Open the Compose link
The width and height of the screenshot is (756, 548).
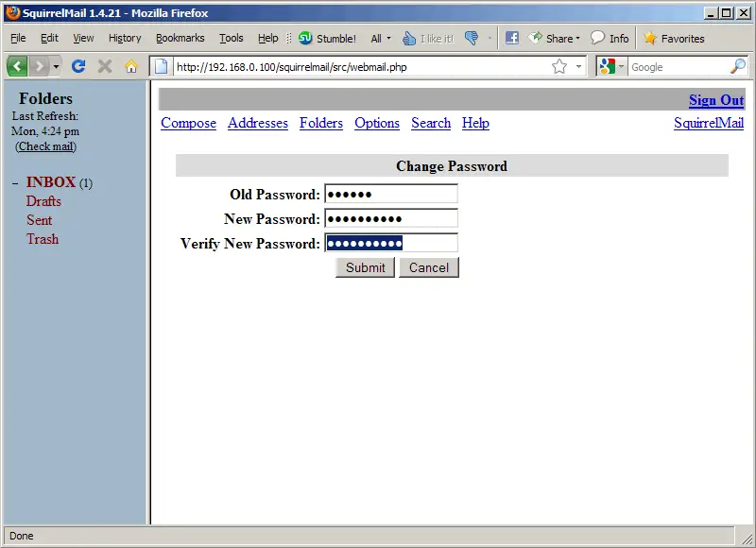pyautogui.click(x=188, y=123)
